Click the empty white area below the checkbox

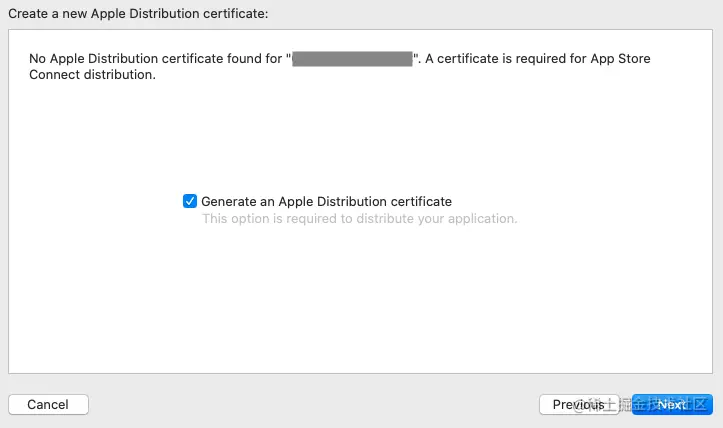tap(360, 300)
